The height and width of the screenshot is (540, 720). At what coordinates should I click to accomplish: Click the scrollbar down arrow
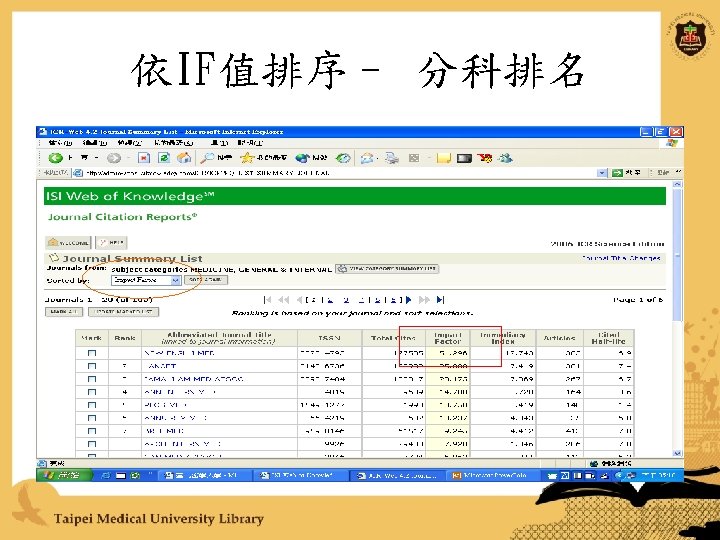pos(677,453)
